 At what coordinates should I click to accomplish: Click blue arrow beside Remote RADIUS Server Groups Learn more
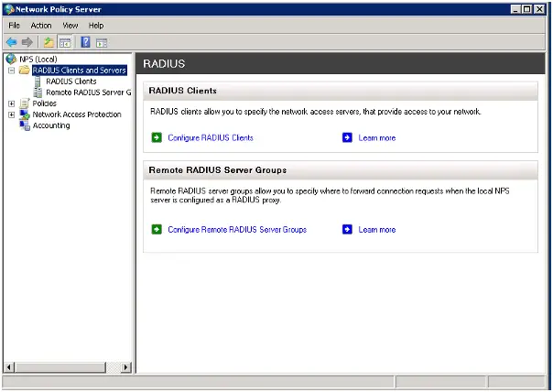point(347,230)
